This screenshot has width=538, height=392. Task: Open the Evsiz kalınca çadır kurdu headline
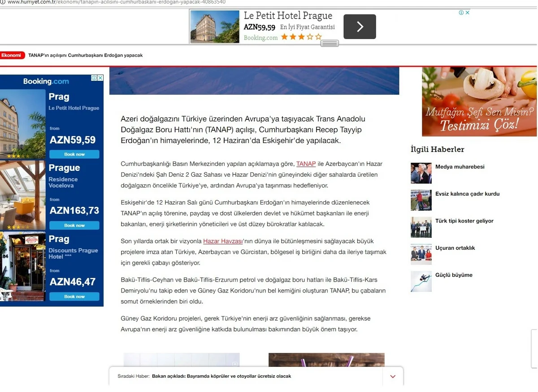(x=467, y=194)
